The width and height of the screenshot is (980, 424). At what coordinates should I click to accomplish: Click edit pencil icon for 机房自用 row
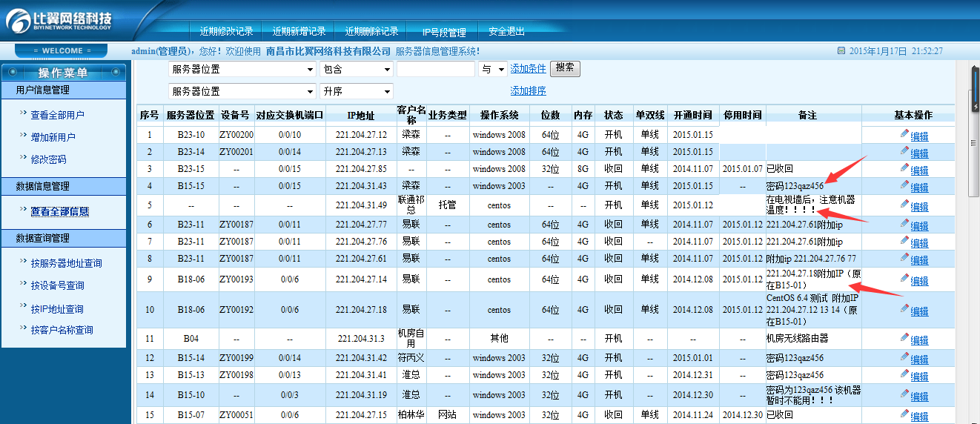coord(904,337)
